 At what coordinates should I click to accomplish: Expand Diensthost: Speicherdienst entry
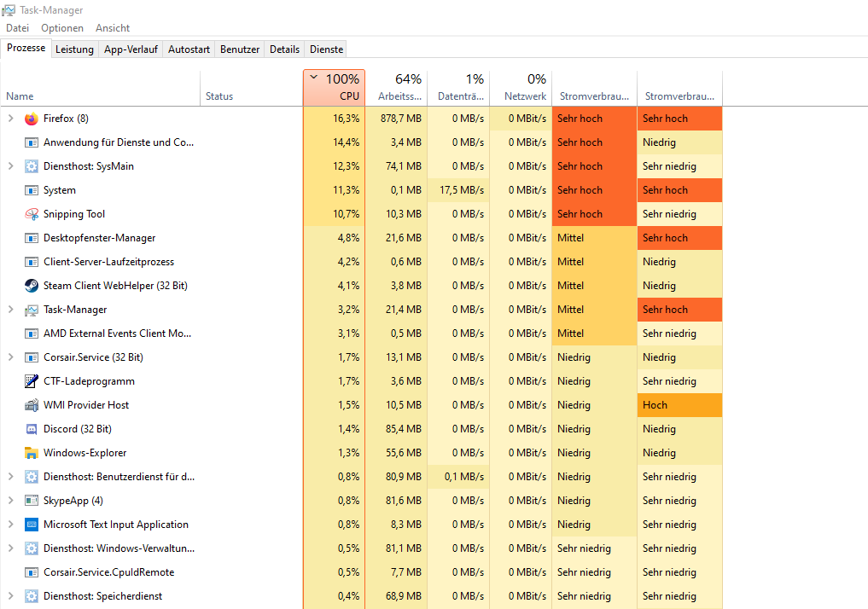(10, 596)
